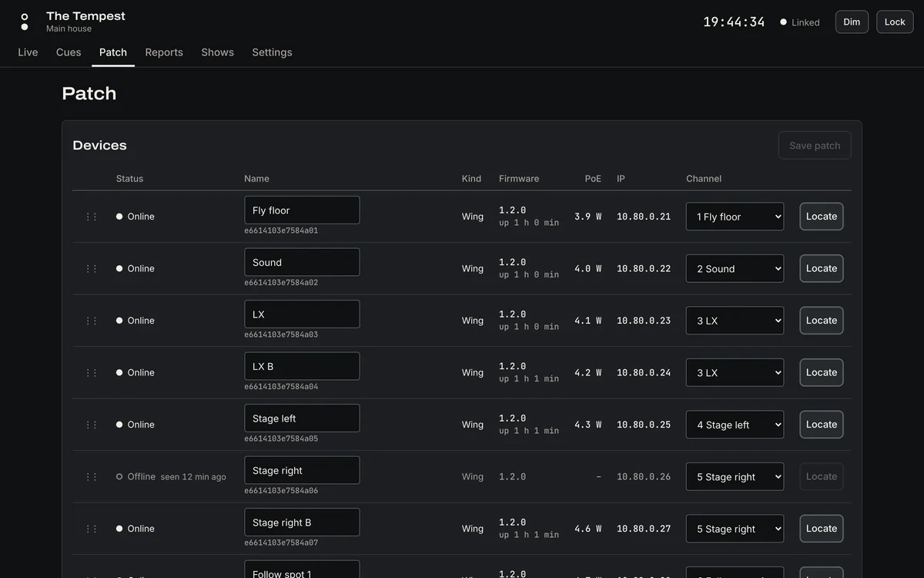This screenshot has height=578, width=924.
Task: Click drag handle of the 10.80.0.26 row
Action: click(x=92, y=477)
